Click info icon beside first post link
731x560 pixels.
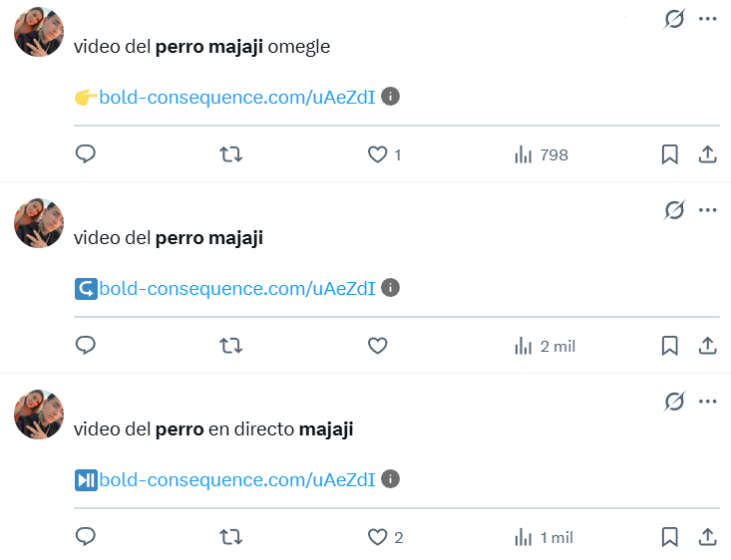click(x=391, y=97)
